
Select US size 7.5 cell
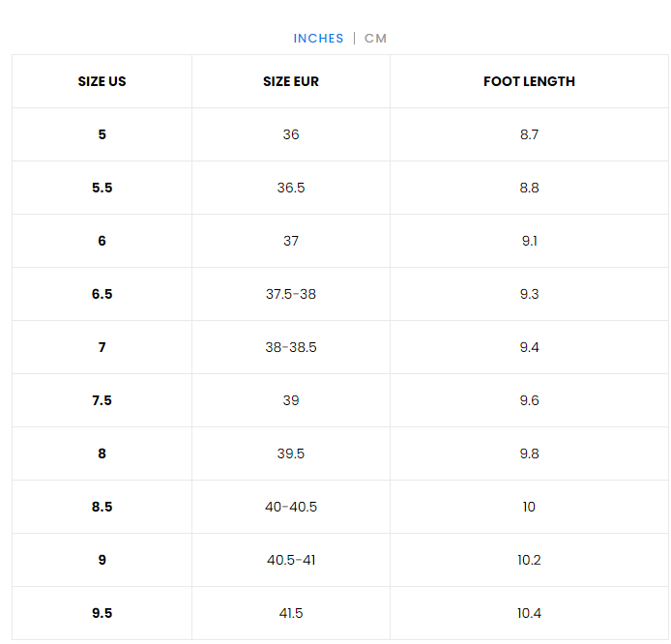[102, 400]
